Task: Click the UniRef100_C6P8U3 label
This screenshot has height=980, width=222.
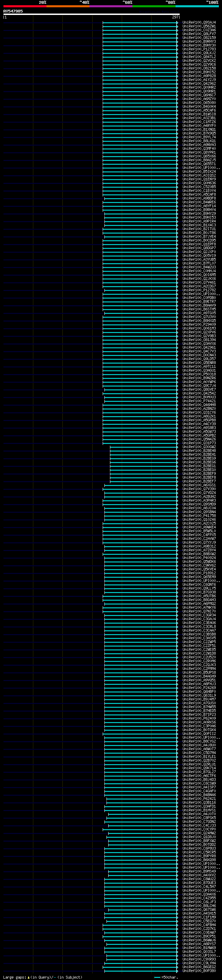Action: pyautogui.click(x=199, y=848)
